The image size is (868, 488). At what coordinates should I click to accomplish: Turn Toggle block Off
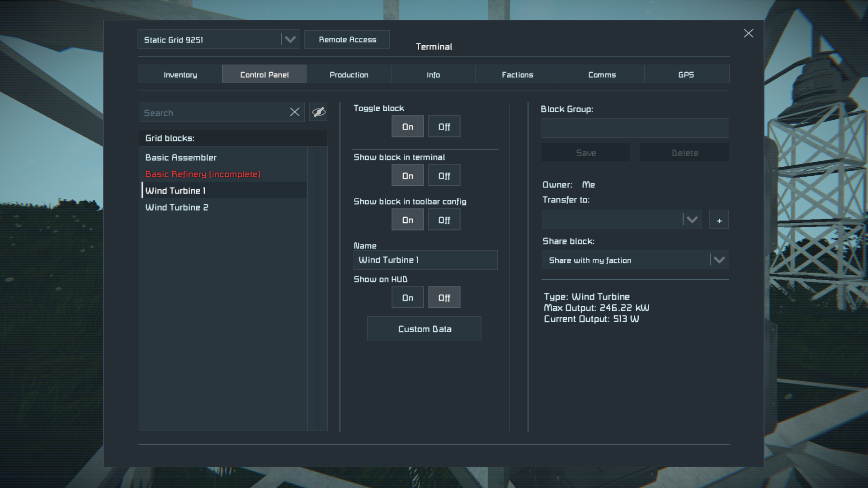[x=444, y=127]
